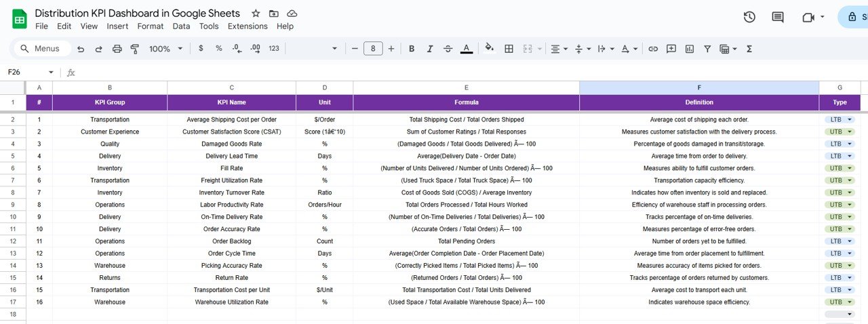Open text wrapping dropdown
Image resolution: width=868 pixels, height=324 pixels.
click(x=605, y=49)
